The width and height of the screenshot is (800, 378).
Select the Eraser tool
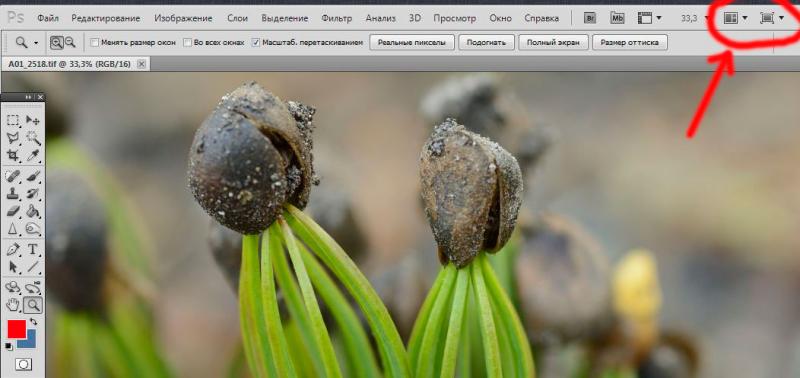coord(13,211)
